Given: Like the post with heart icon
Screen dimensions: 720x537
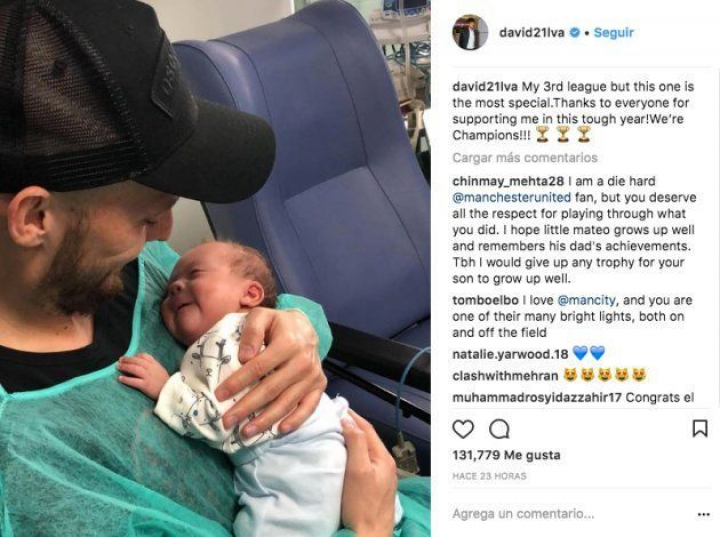Looking at the screenshot, I should [x=463, y=429].
